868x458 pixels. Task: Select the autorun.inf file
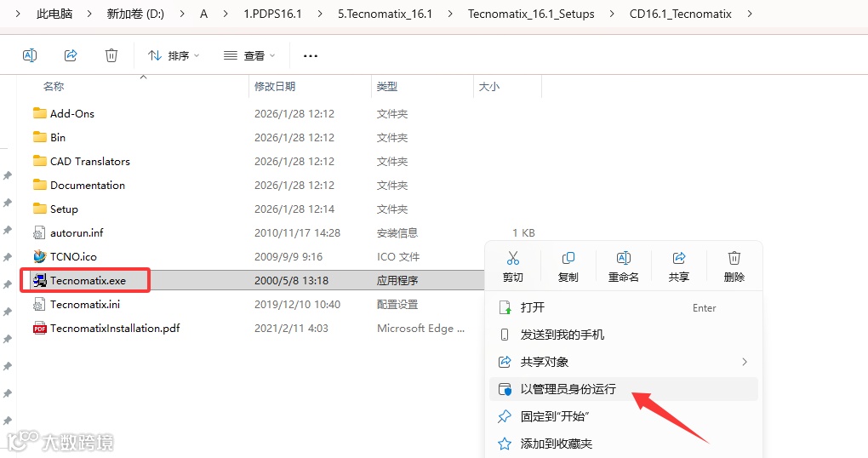[77, 232]
